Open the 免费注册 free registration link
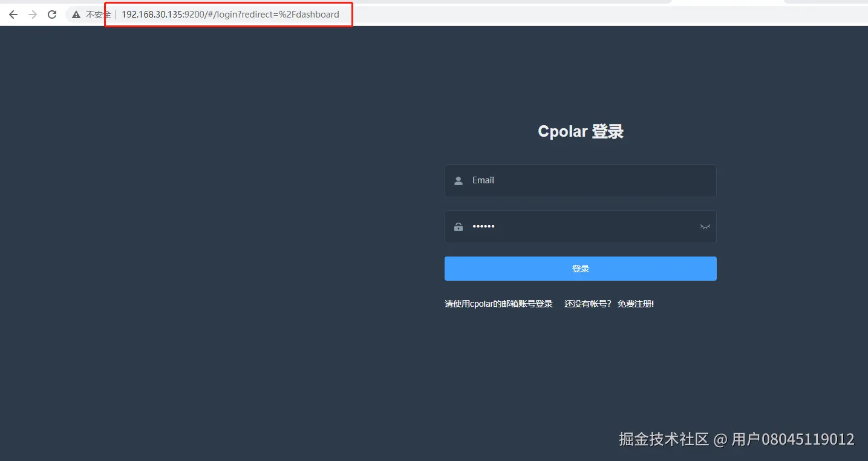Viewport: 868px width, 461px height. 636,304
